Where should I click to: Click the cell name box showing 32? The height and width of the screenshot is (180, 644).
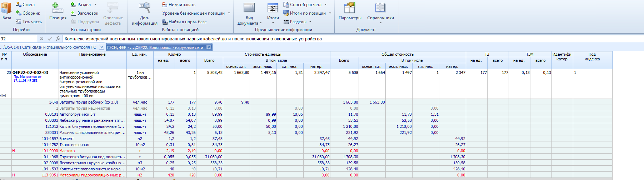point(18,39)
